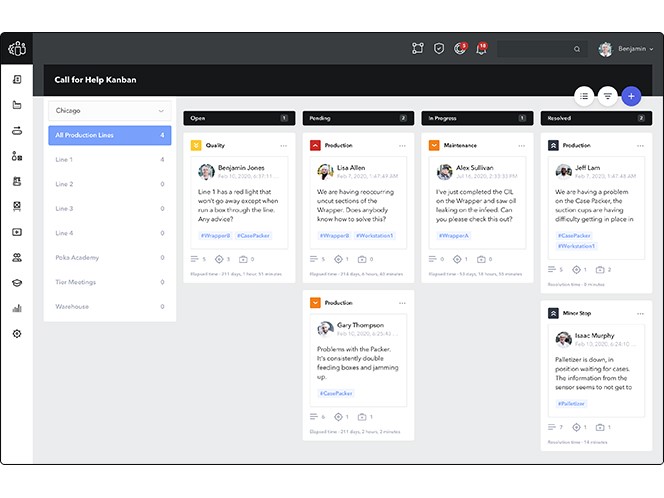664x498 pixels.
Task: Open the workflow nodes icon in top bar
Action: (418, 48)
